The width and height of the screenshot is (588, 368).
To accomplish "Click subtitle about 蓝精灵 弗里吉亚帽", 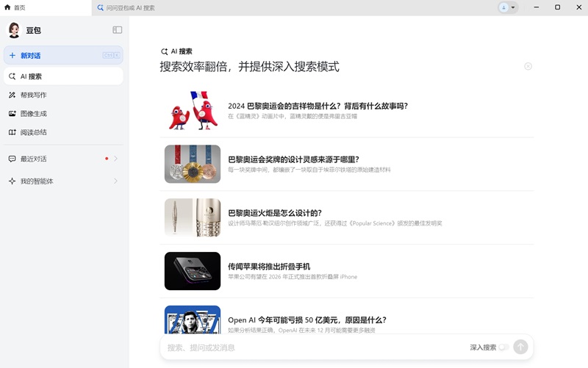I will click(293, 117).
